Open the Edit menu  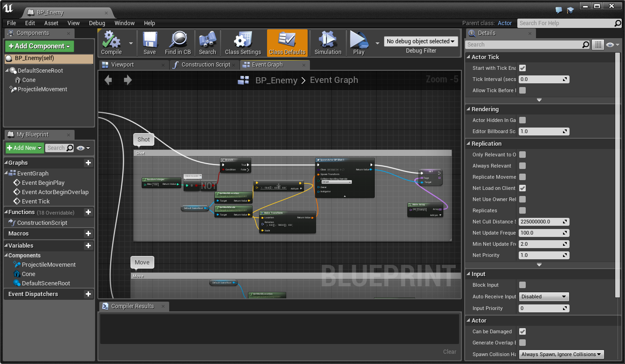pos(30,23)
